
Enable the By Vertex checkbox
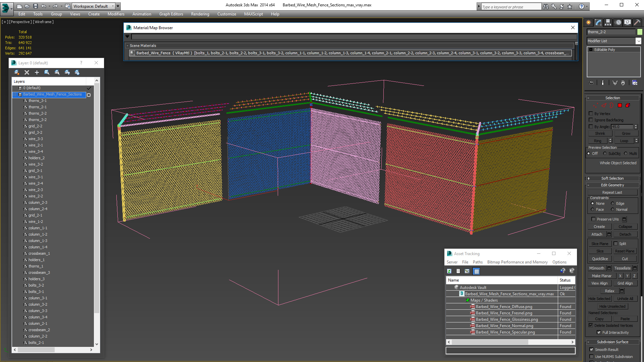[591, 114]
